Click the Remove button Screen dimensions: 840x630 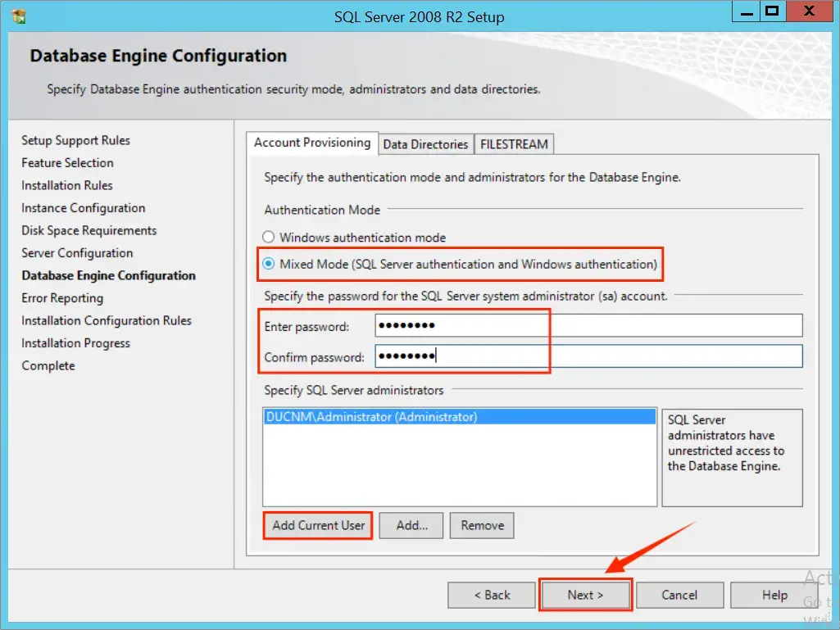click(x=482, y=525)
